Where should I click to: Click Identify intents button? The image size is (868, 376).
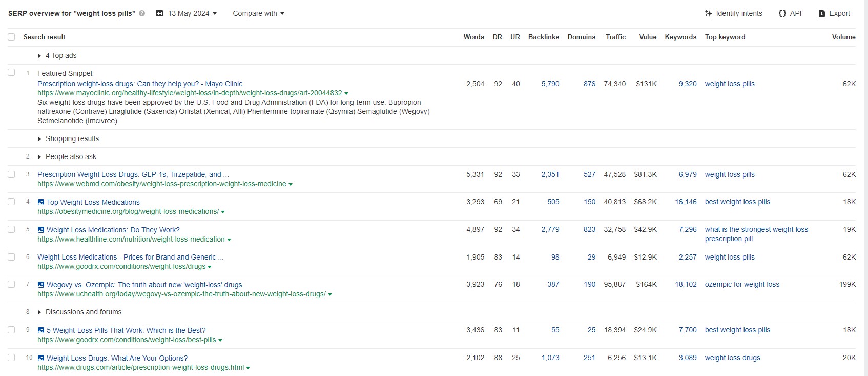coord(733,13)
